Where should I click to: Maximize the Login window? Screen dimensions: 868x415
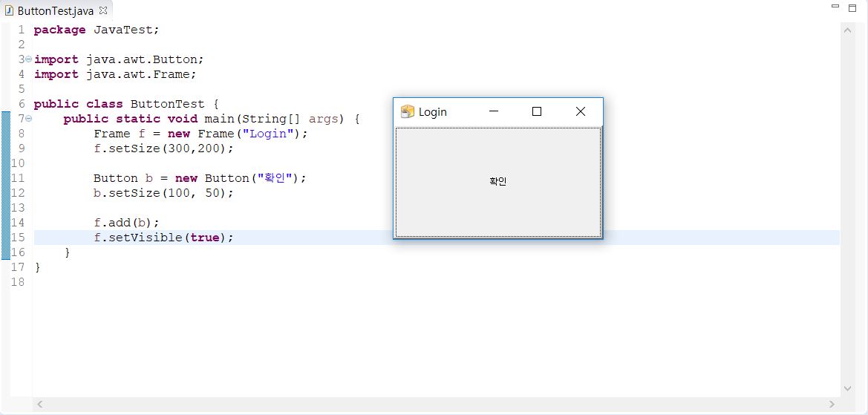pyautogui.click(x=536, y=112)
